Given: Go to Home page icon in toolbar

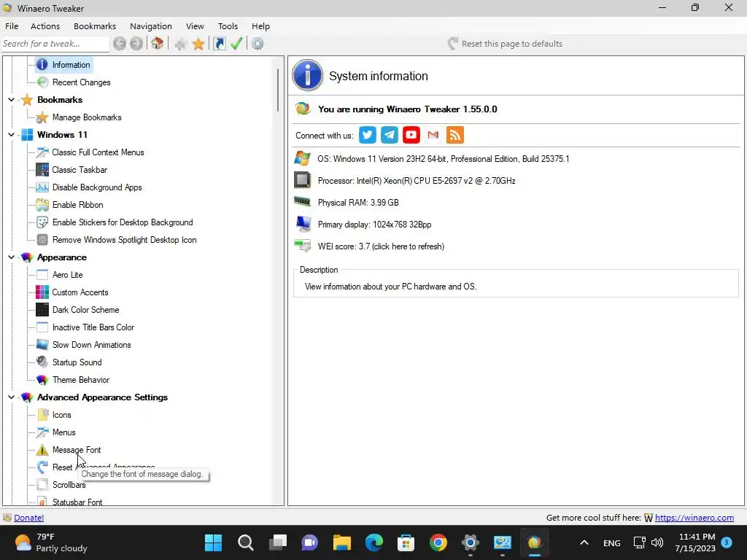Looking at the screenshot, I should (158, 44).
